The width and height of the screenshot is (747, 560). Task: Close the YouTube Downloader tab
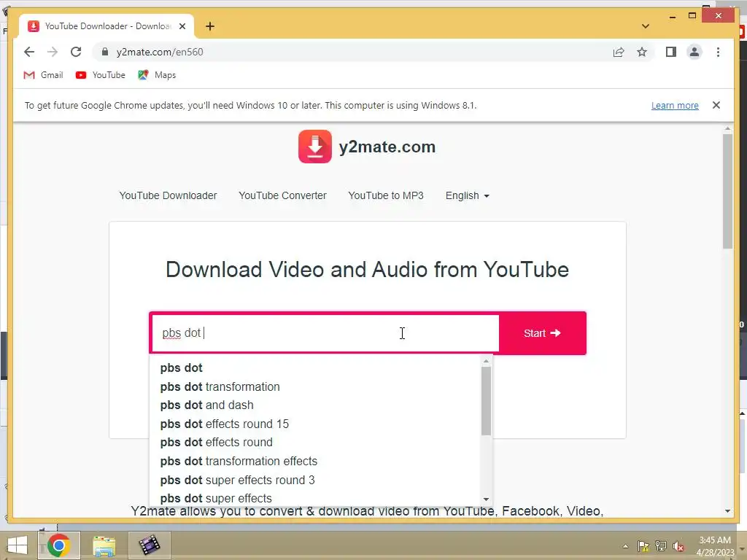[x=182, y=26]
